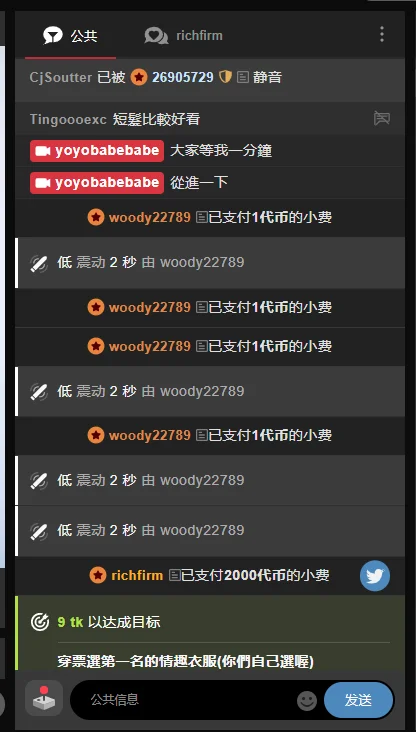The width and height of the screenshot is (416, 732).
Task: Open the three-dot chat options menu
Action: coord(381,35)
